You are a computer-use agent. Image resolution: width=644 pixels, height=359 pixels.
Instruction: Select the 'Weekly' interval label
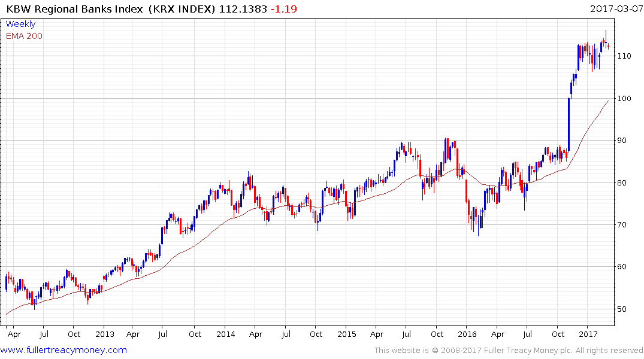click(20, 24)
